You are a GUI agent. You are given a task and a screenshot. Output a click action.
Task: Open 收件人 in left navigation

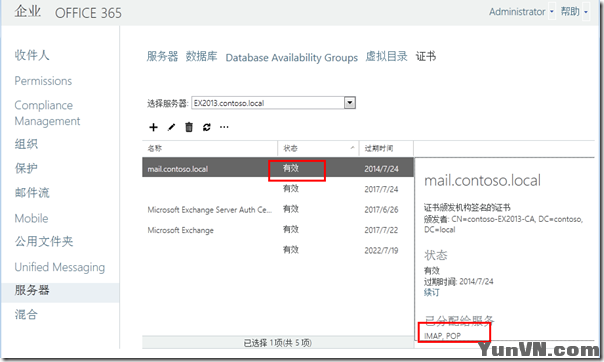[32, 55]
